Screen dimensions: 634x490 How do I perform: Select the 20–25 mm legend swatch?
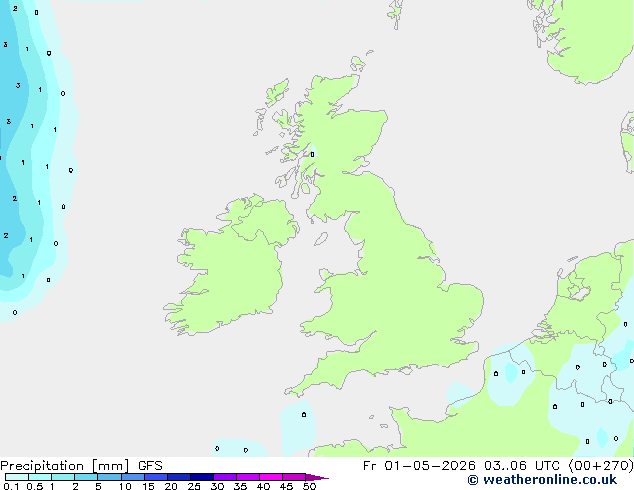click(179, 477)
